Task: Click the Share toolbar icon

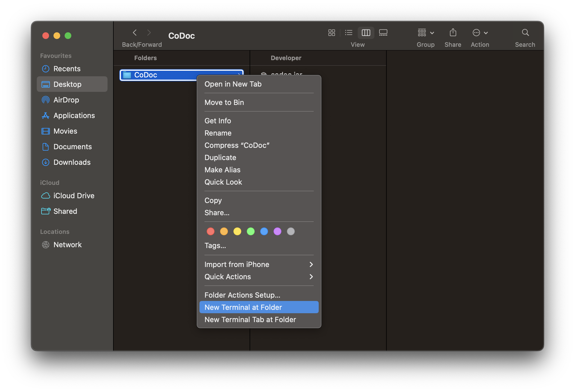Action: point(453,33)
